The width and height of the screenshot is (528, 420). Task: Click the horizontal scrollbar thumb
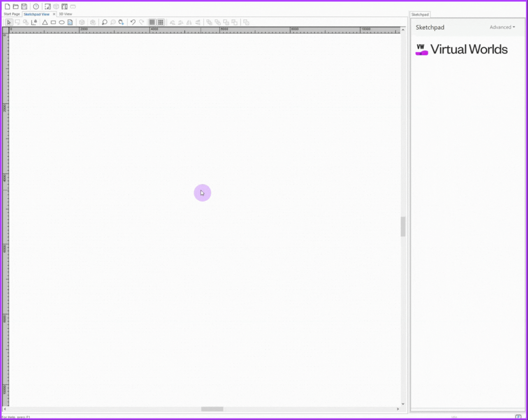coord(212,409)
